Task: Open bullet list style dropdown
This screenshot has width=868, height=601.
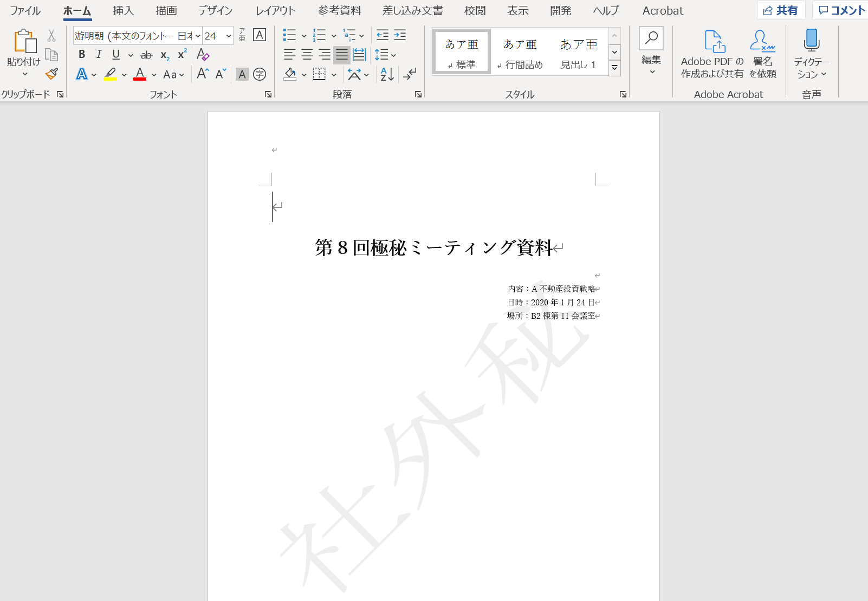Action: (304, 36)
